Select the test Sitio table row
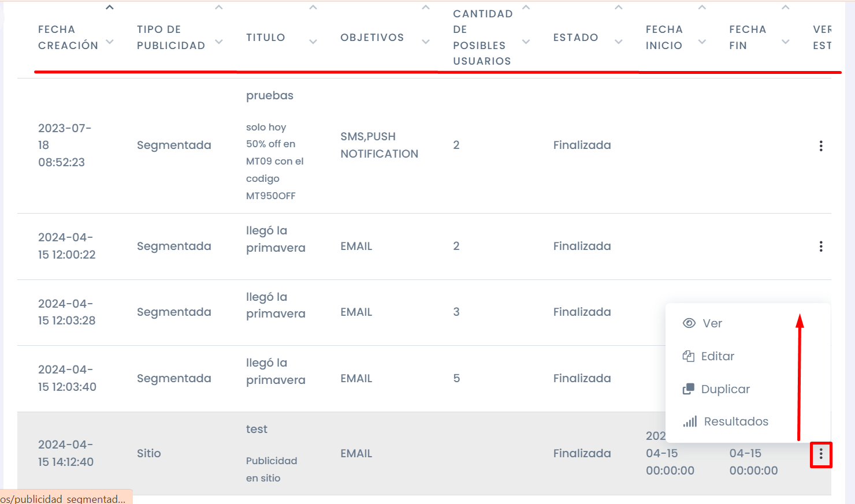The height and width of the screenshot is (504, 855). coord(424,453)
